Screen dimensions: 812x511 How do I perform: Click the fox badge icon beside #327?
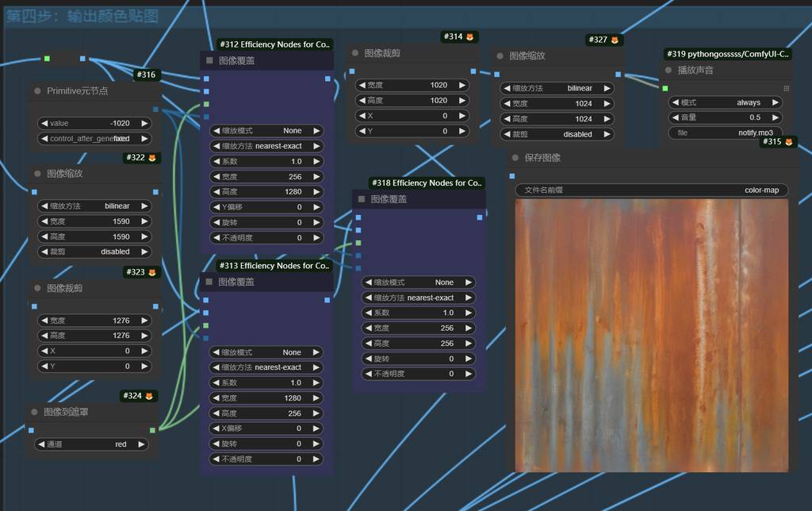pos(614,40)
